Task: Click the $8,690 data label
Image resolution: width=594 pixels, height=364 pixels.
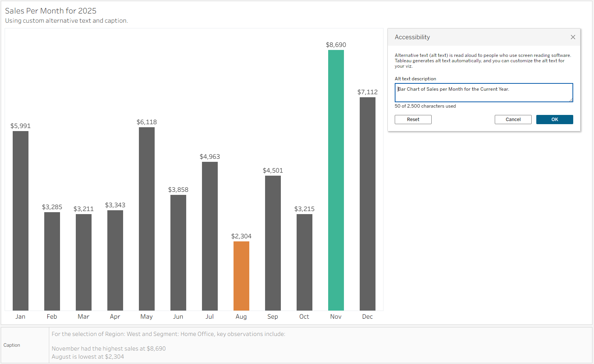Action: (x=336, y=45)
